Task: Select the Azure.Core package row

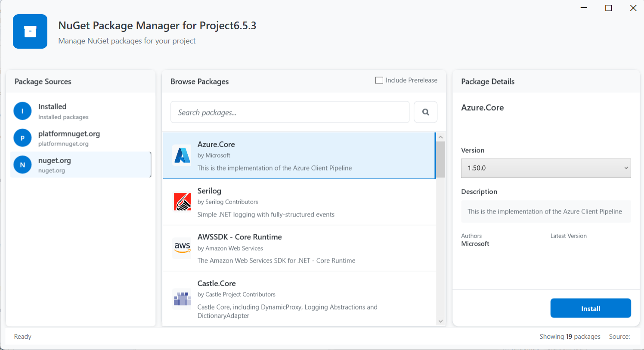Action: coord(299,155)
